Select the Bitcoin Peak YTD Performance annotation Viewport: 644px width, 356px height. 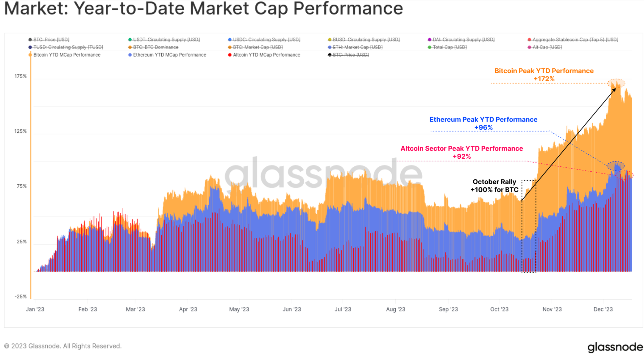coord(544,75)
